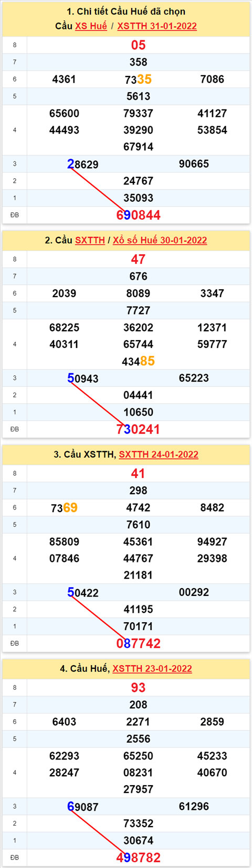Image resolution: width=252 pixels, height=868 pixels.
Task: Open the XSTTH 23-01-2022 link
Action: point(152,668)
